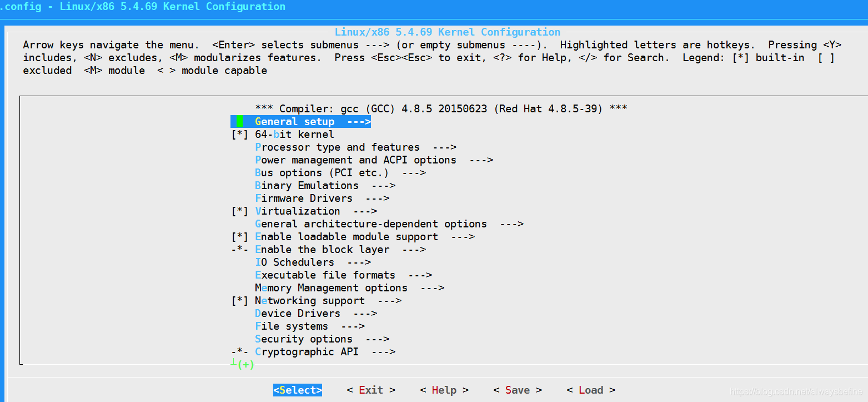Click the Compiler gcc 4.8.5 comment line
The height and width of the screenshot is (402, 868).
click(x=441, y=109)
